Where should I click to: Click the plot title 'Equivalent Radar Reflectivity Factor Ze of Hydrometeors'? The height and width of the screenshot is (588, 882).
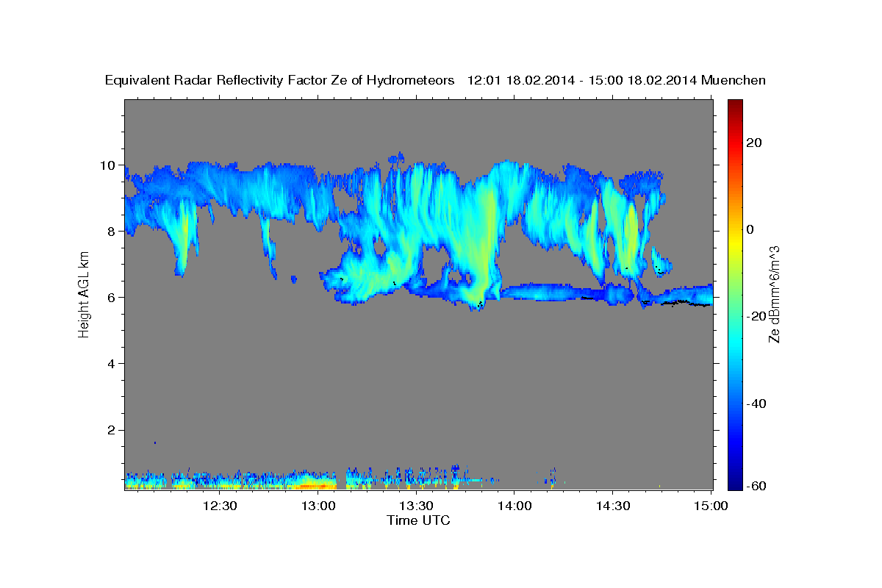tap(280, 80)
